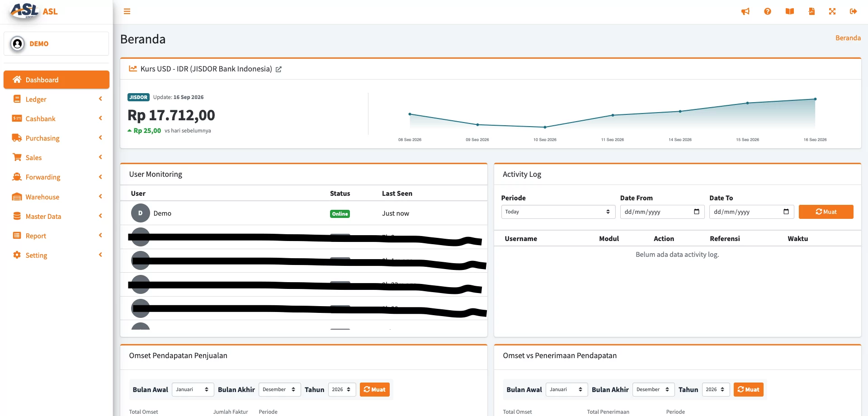Click the logout icon

tap(854, 11)
